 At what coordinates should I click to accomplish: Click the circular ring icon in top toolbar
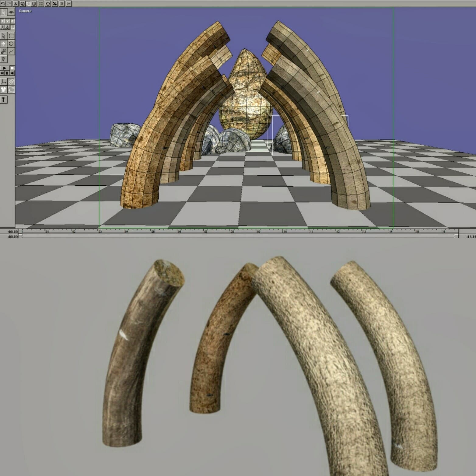(48, 4)
